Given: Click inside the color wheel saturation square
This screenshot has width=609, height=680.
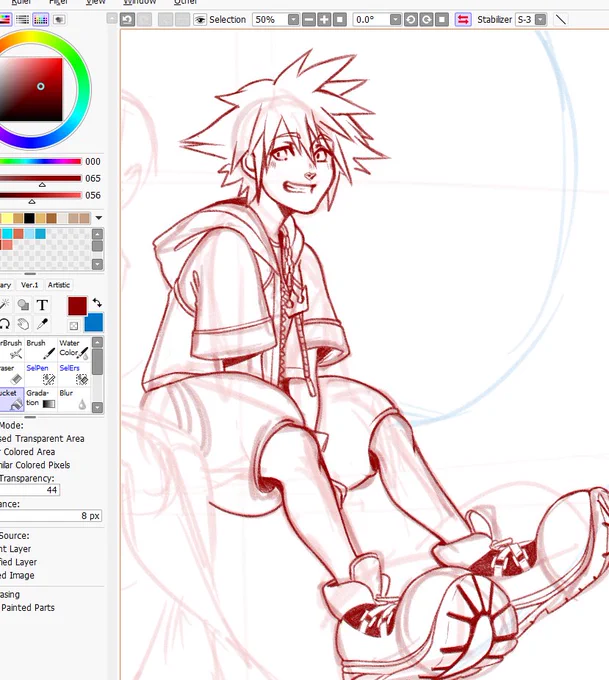Looking at the screenshot, I should click(x=31, y=89).
